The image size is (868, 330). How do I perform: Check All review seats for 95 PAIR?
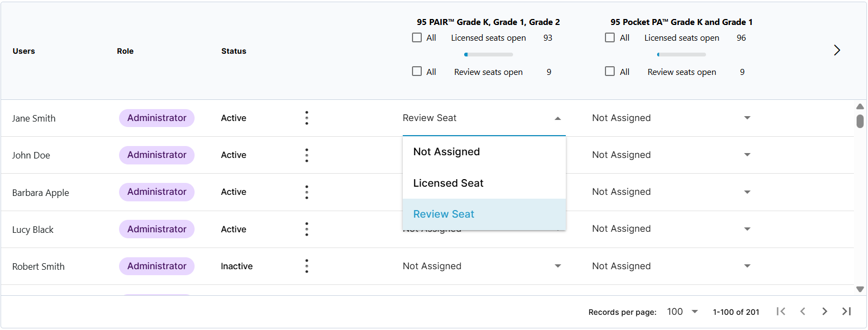417,72
